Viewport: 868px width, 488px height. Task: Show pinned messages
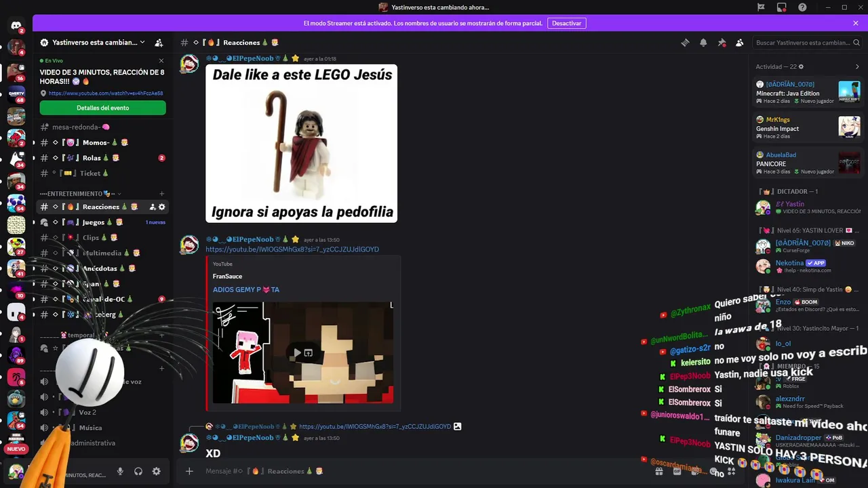[722, 43]
